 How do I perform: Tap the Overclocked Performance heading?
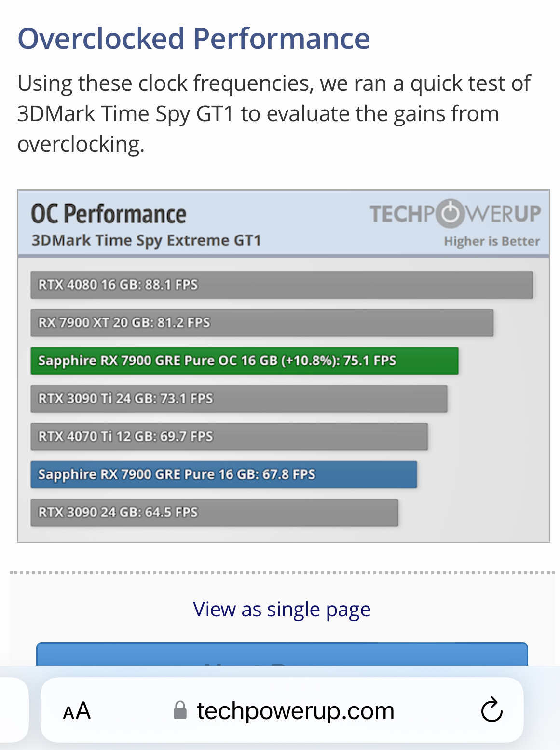click(194, 39)
